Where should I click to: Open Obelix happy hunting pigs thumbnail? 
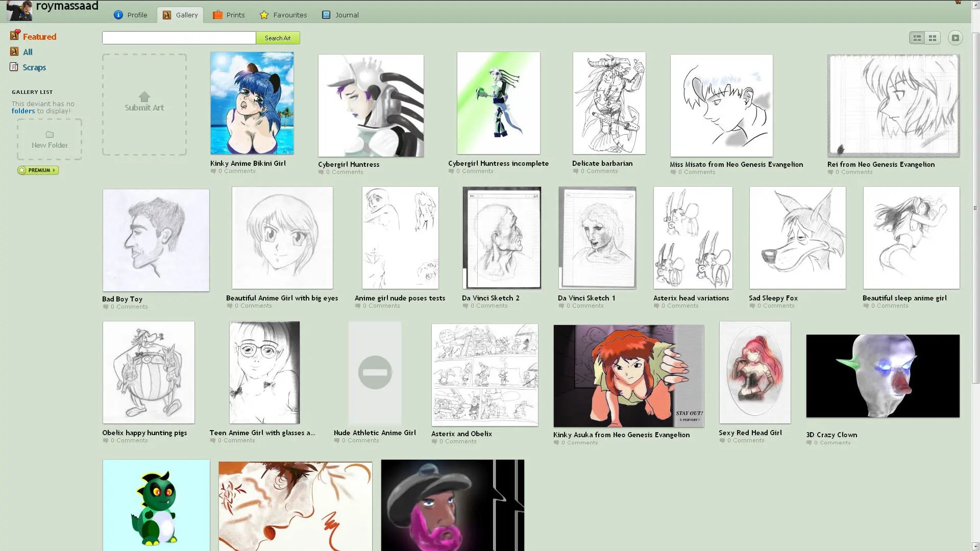(x=149, y=372)
